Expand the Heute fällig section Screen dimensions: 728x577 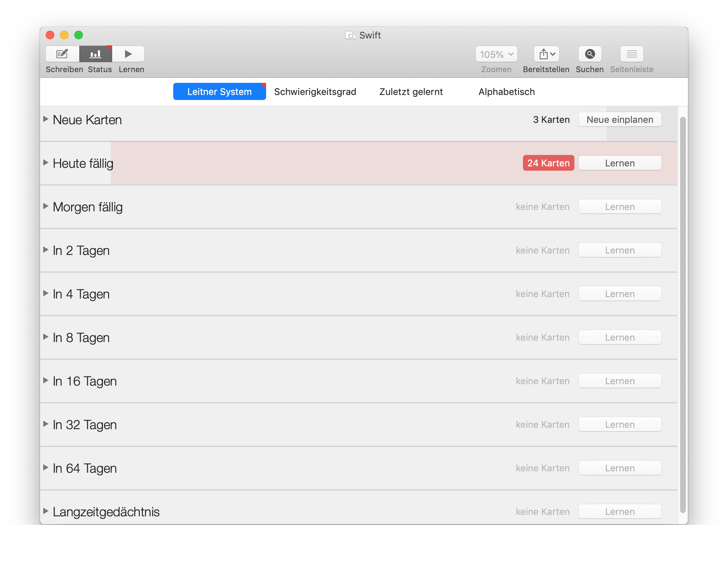pos(46,162)
